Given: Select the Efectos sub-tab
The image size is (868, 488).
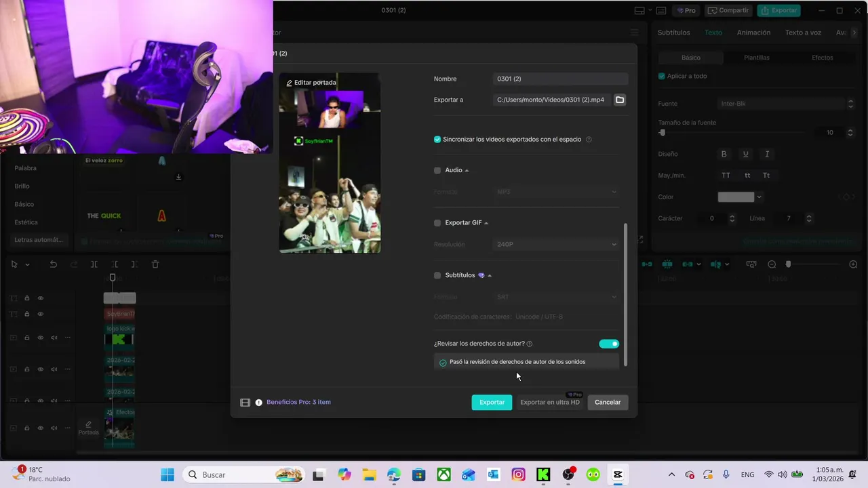Looking at the screenshot, I should click(822, 58).
